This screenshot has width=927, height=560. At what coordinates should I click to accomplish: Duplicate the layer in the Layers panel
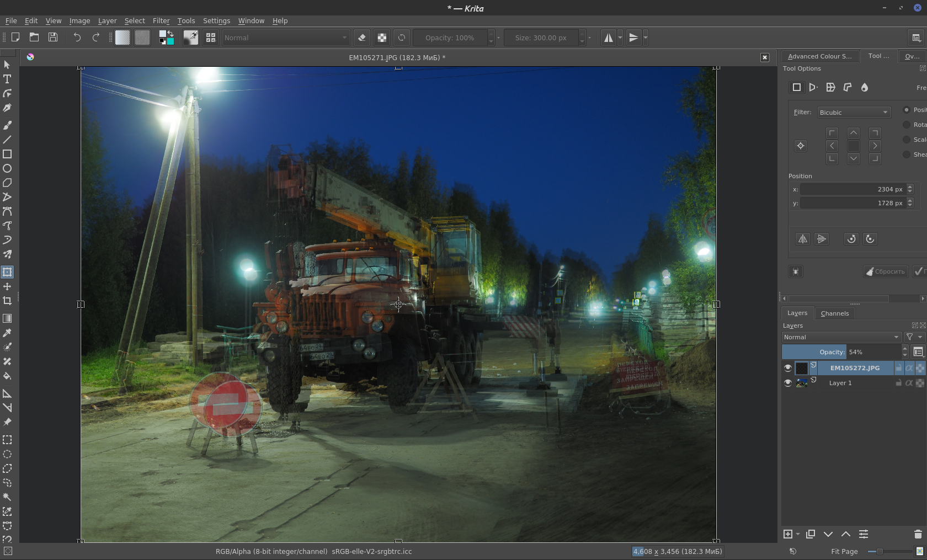(811, 534)
